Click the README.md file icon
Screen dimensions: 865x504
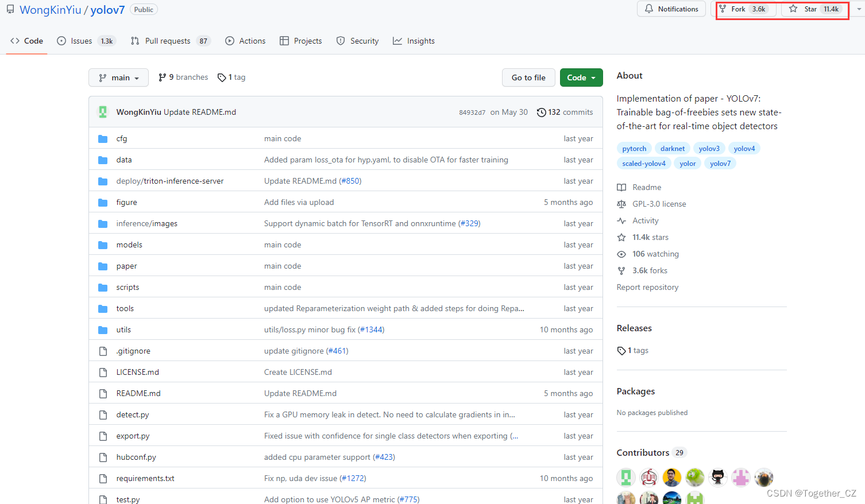(103, 393)
